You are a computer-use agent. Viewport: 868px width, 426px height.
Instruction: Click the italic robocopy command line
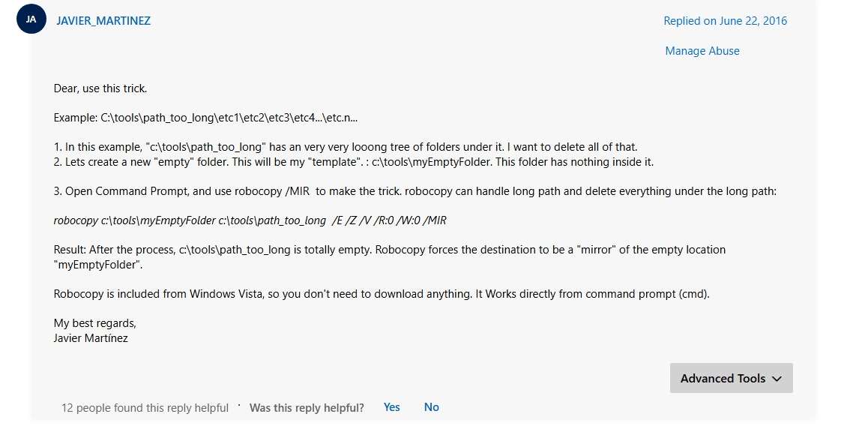pyautogui.click(x=250, y=220)
